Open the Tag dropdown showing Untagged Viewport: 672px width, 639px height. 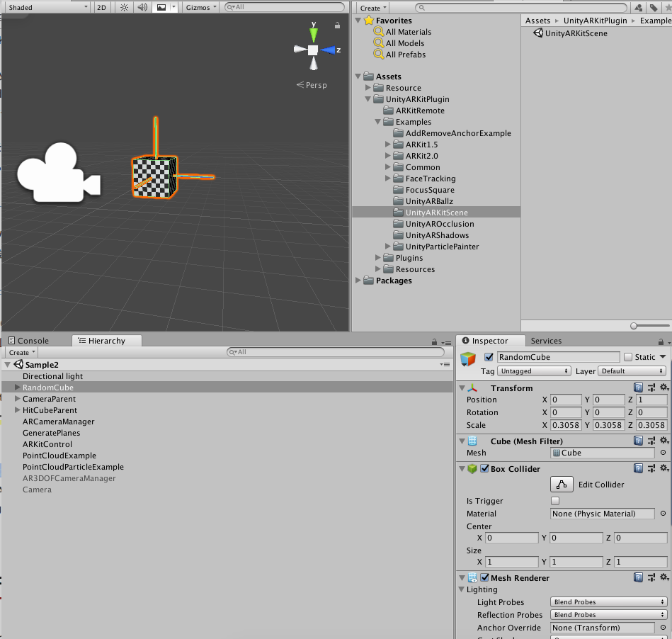[533, 371]
